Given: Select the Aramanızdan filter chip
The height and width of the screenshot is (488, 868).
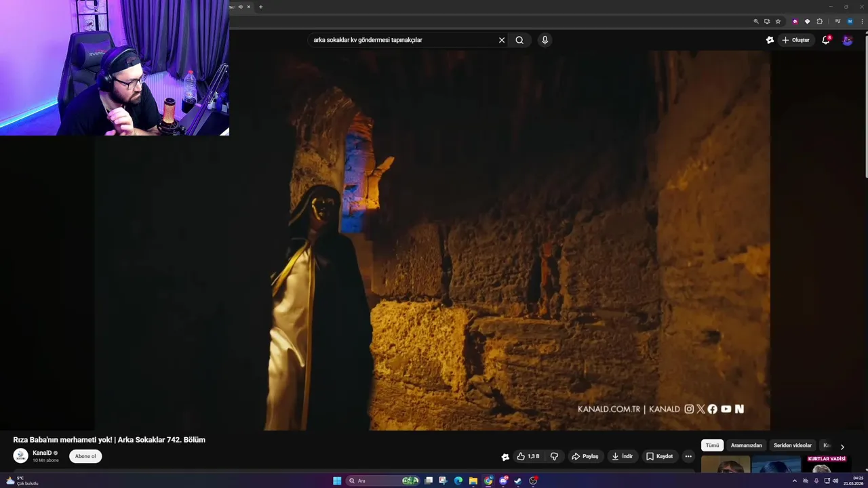Looking at the screenshot, I should pyautogui.click(x=747, y=445).
